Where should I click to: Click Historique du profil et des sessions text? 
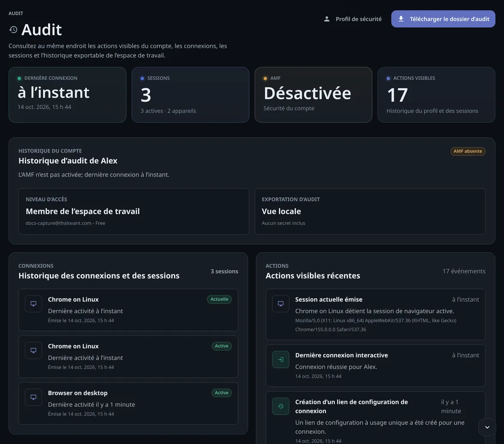tap(432, 111)
